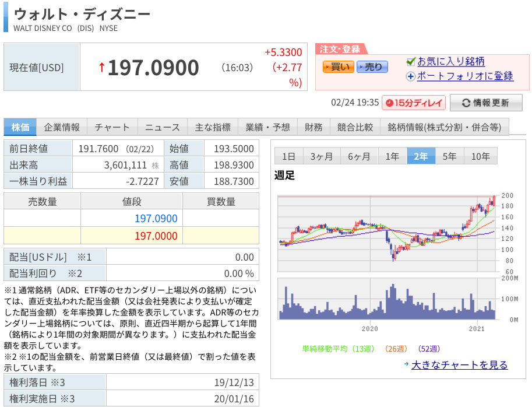Click the arrow icon beside 大きなチャートを見る
The height and width of the screenshot is (407, 532).
pyautogui.click(x=407, y=364)
